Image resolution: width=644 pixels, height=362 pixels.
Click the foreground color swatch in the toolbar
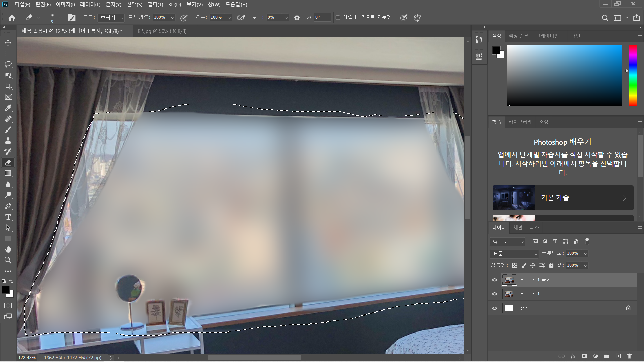(5, 290)
